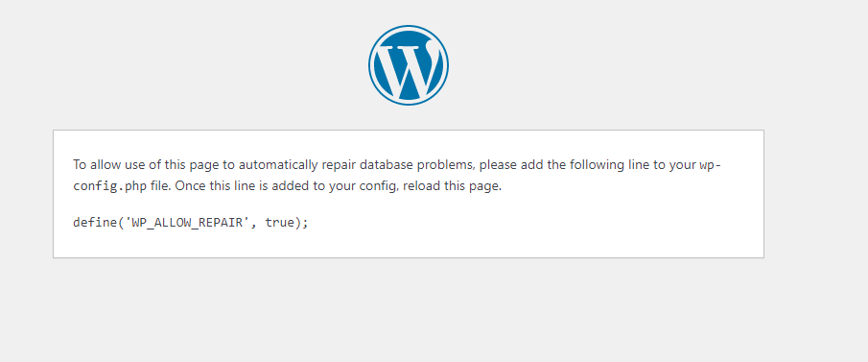The image size is (868, 362).
Task: Click the words reload this page
Action: click(453, 186)
